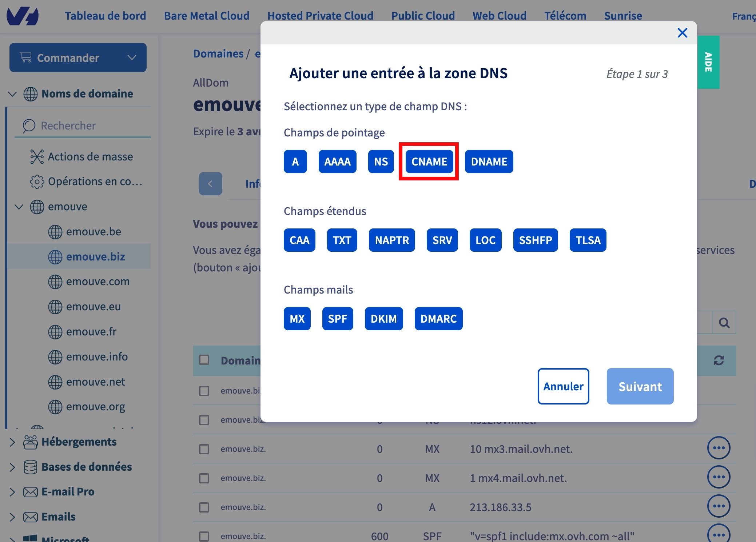Click the Domaines breadcrumb link

pyautogui.click(x=218, y=54)
